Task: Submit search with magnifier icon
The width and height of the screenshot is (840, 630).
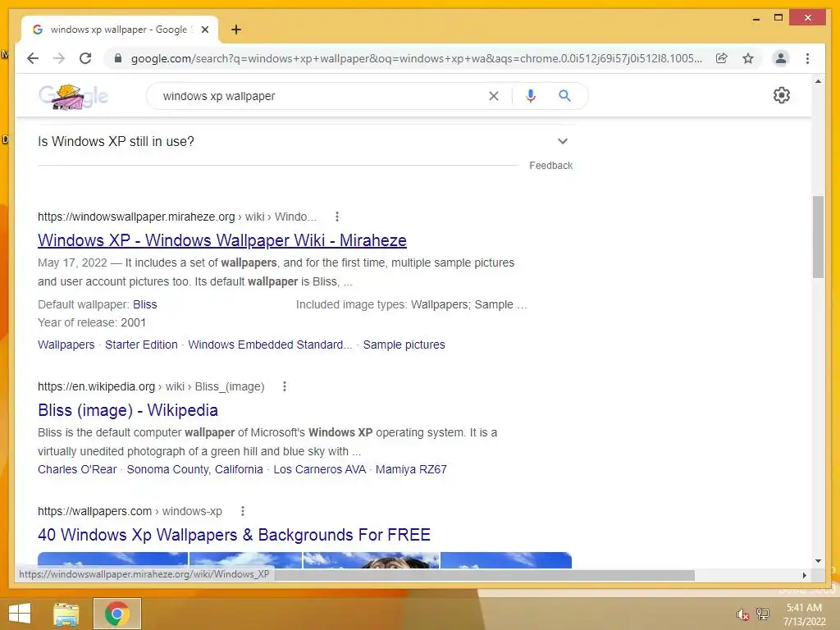Action: pos(564,96)
